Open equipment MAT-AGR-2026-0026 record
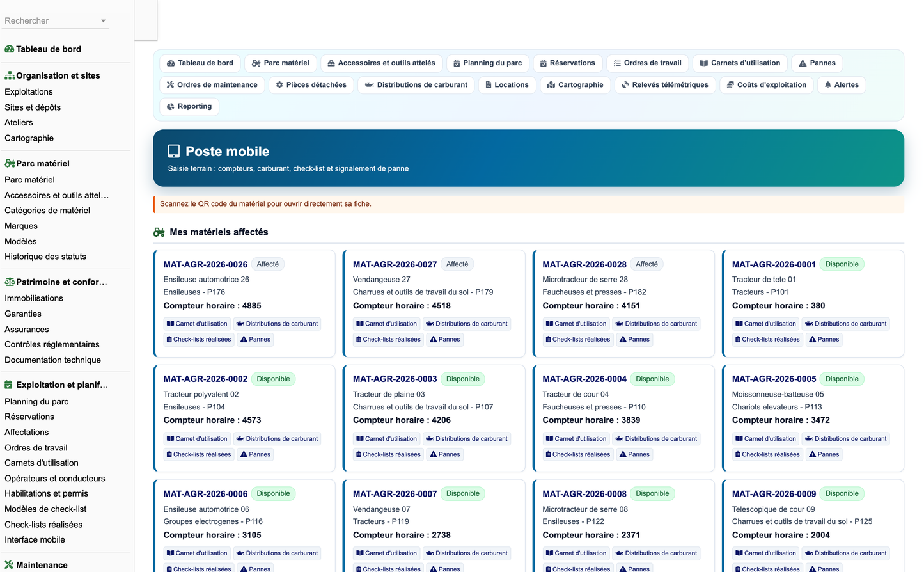 point(205,264)
